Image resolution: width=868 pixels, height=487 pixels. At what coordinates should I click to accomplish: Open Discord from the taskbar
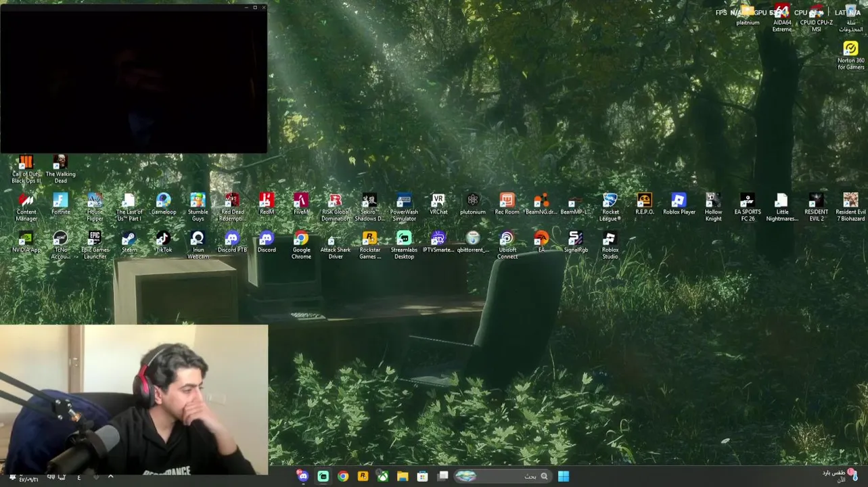tap(303, 476)
